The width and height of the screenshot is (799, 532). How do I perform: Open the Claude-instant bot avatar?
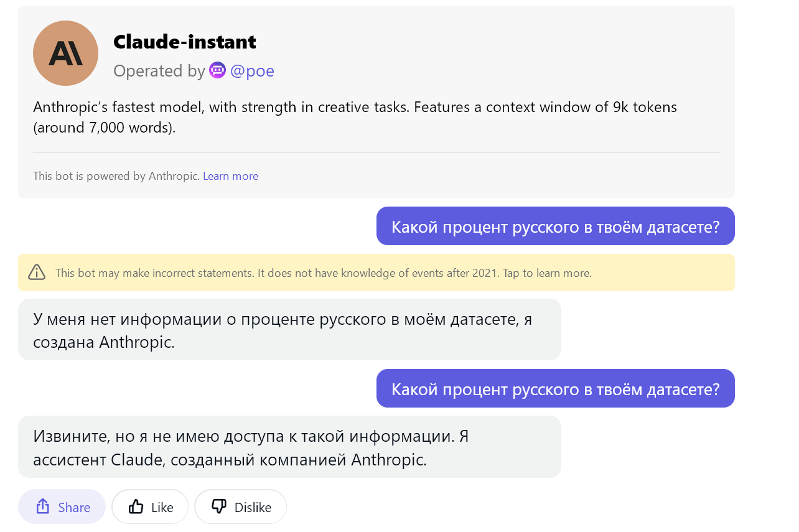pyautogui.click(x=65, y=53)
